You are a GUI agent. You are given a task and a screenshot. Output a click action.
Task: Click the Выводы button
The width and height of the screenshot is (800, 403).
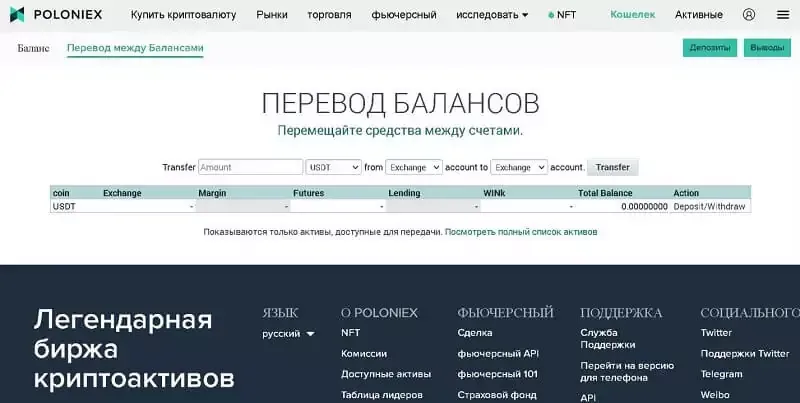[767, 47]
